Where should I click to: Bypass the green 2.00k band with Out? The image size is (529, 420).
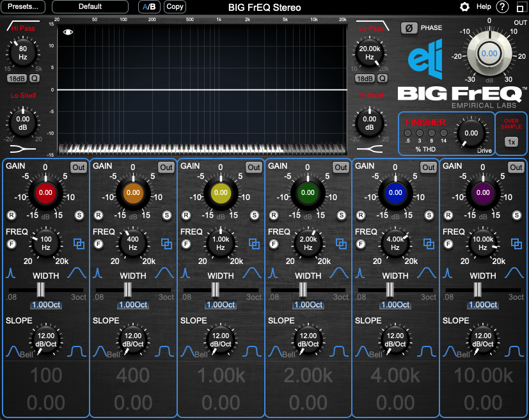[x=341, y=167]
